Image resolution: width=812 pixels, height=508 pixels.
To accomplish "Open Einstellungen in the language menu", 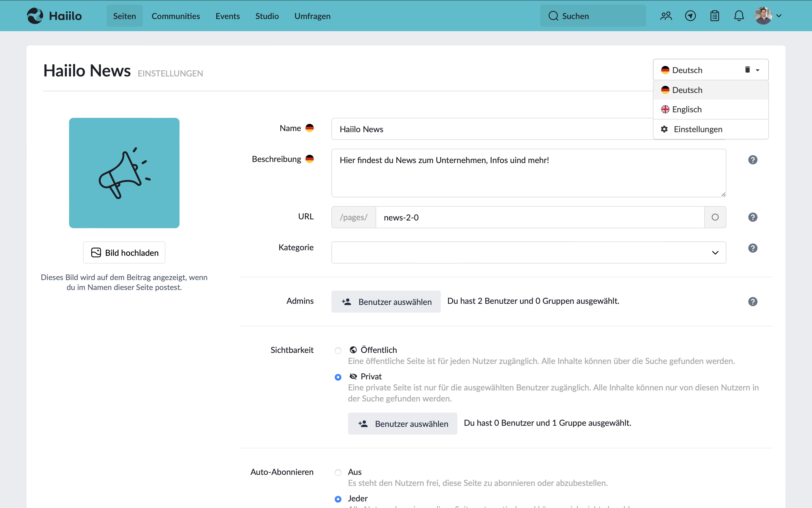I will [710, 129].
